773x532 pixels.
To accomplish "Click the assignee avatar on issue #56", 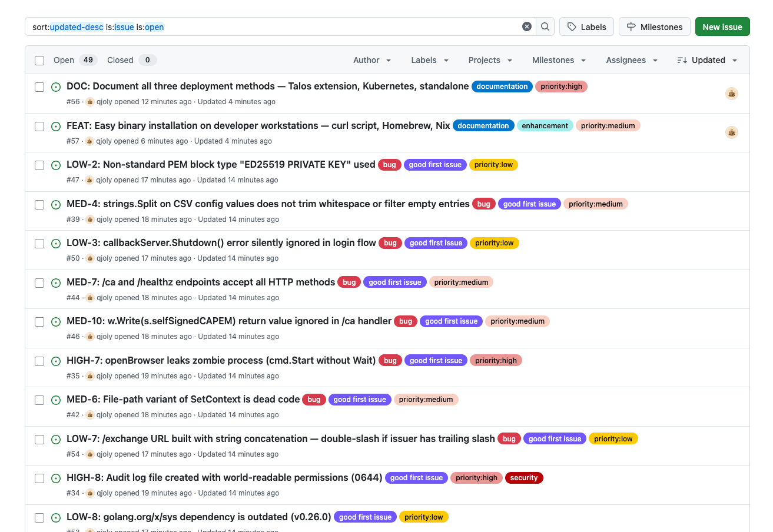I will 731,94.
